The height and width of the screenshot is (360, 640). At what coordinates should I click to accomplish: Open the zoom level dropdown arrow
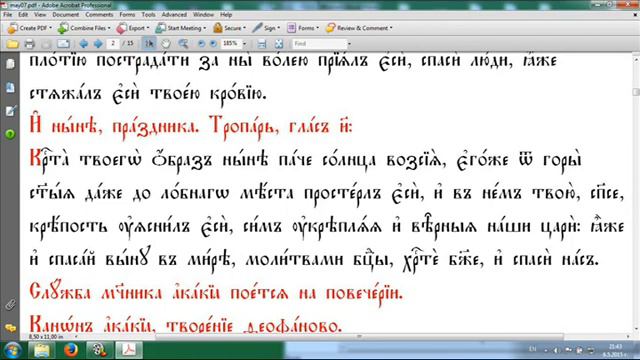244,44
